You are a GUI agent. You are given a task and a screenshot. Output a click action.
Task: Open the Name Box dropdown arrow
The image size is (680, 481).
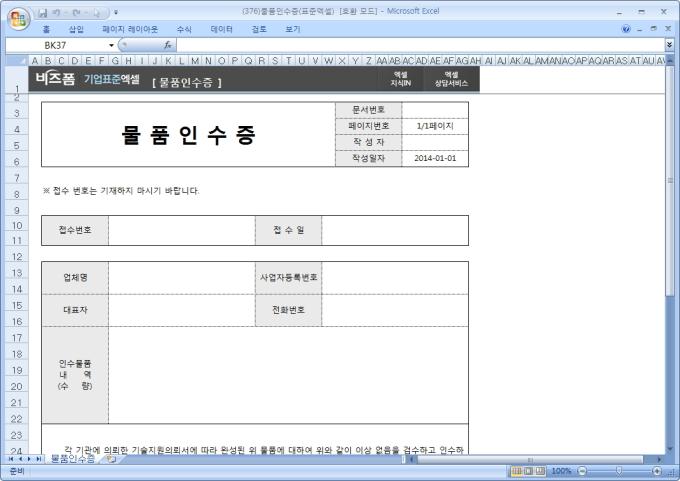[x=111, y=45]
